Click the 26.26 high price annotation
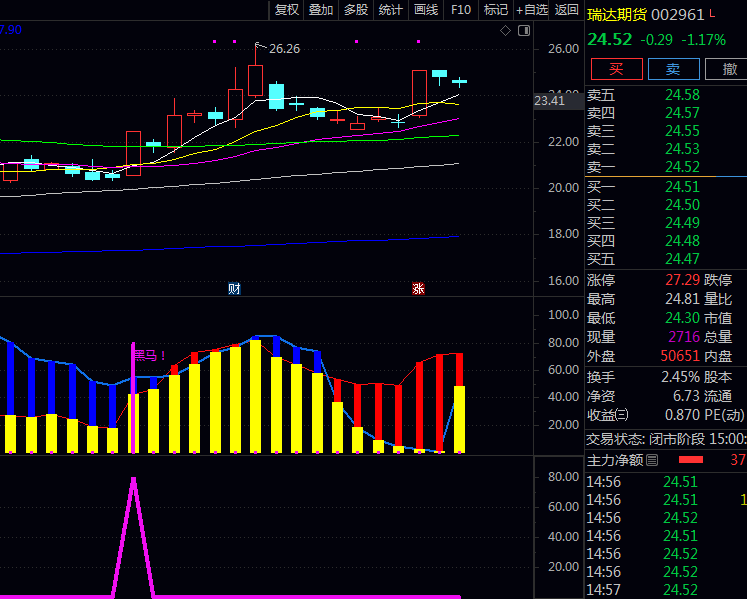Image resolution: width=747 pixels, height=599 pixels. [x=284, y=48]
